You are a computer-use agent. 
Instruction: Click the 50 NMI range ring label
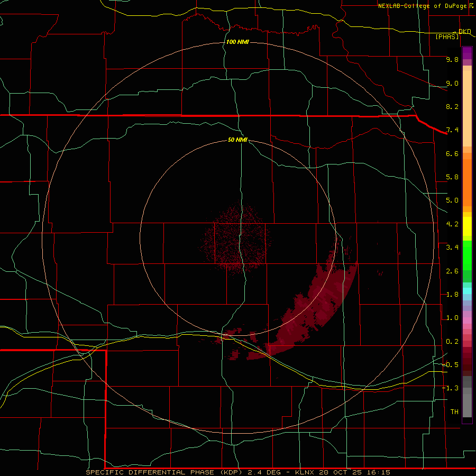237,140
